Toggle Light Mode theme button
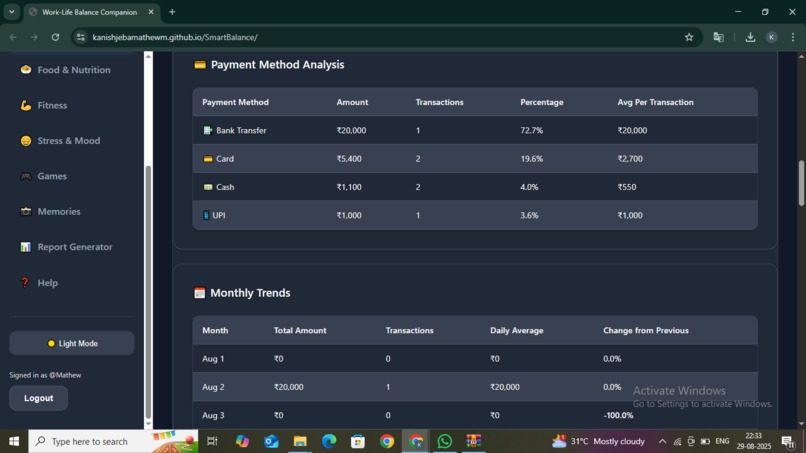 coord(72,343)
